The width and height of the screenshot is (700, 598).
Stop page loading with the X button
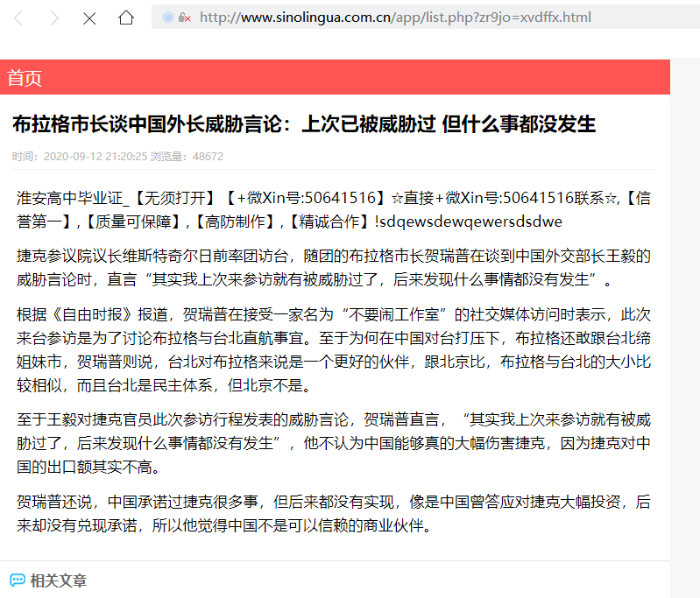coord(89,18)
